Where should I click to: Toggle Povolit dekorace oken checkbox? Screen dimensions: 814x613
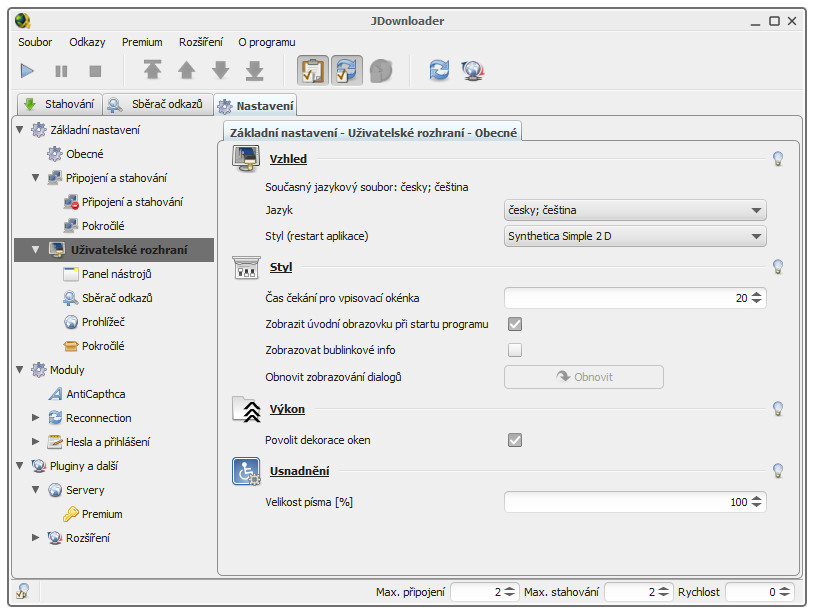(514, 440)
